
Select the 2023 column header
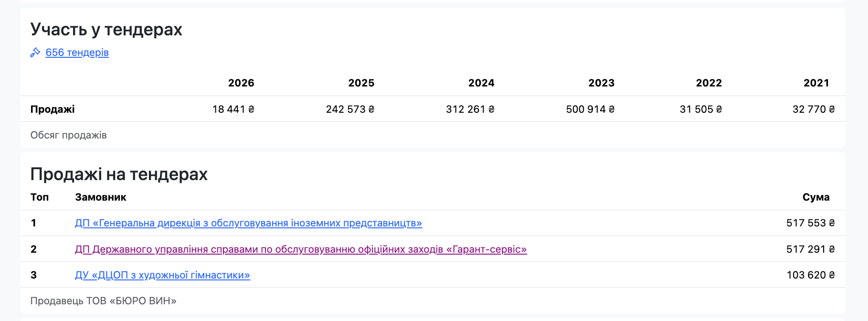(x=601, y=83)
